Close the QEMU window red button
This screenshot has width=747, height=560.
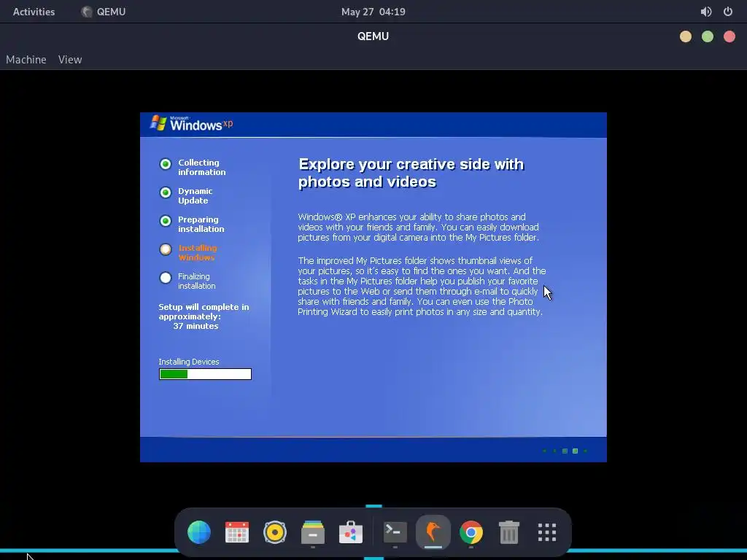pyautogui.click(x=729, y=36)
